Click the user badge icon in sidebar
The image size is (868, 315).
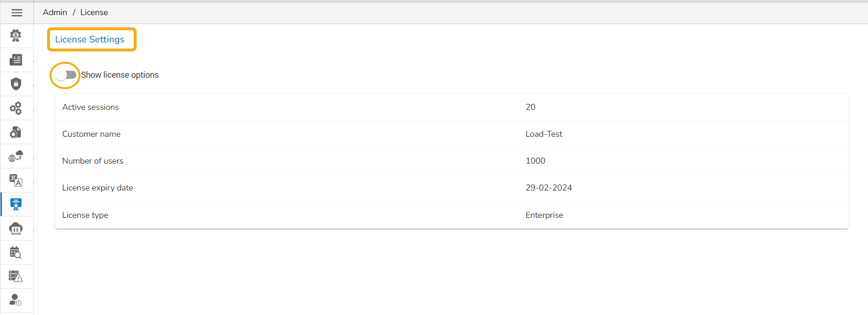(16, 36)
